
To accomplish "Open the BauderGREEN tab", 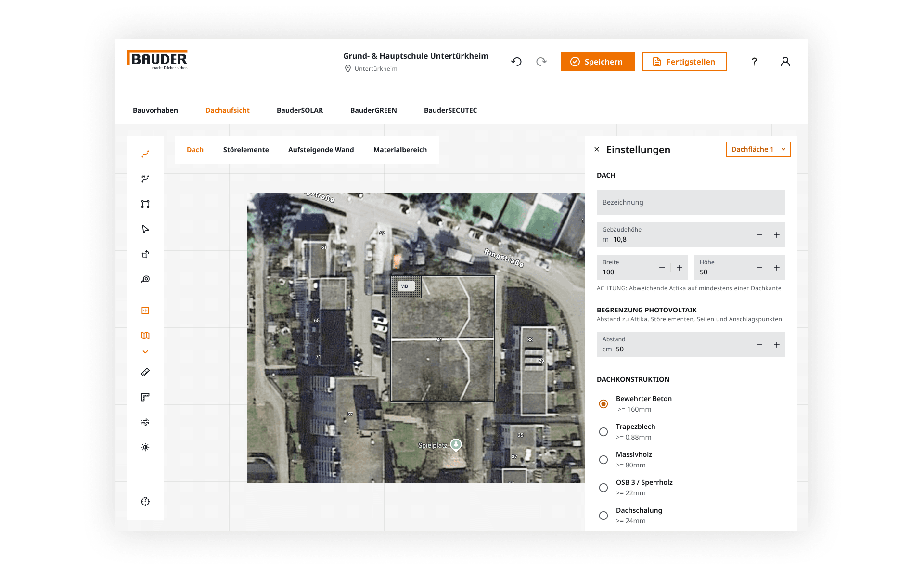I will [x=373, y=110].
